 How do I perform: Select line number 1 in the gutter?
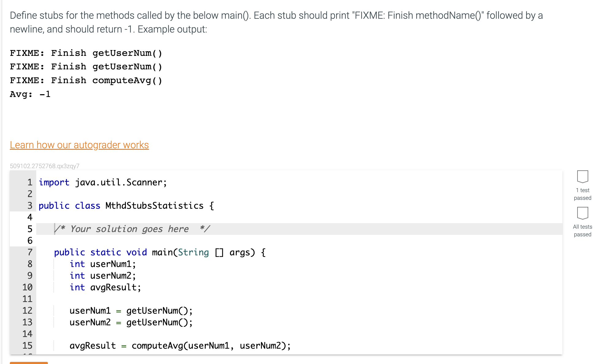[29, 182]
